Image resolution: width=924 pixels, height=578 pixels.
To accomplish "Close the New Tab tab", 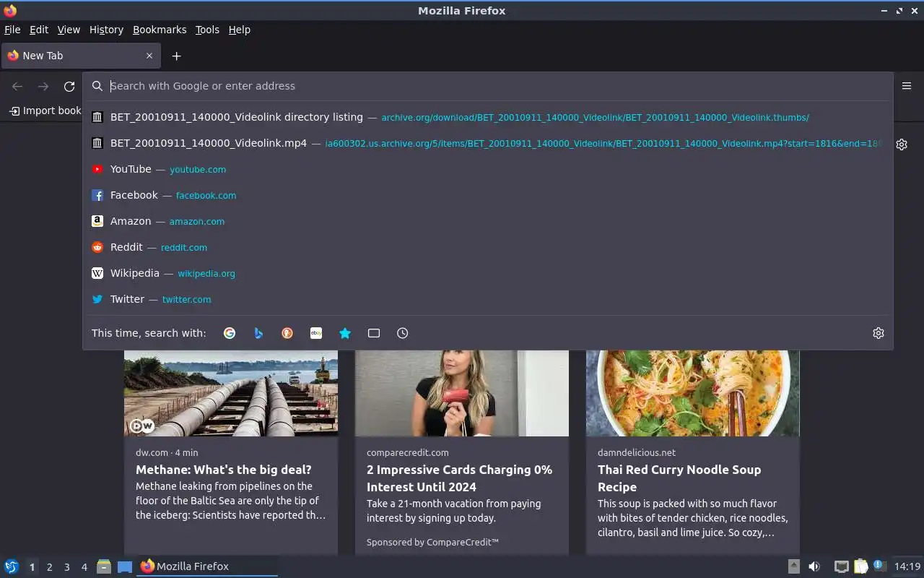I will 149,56.
